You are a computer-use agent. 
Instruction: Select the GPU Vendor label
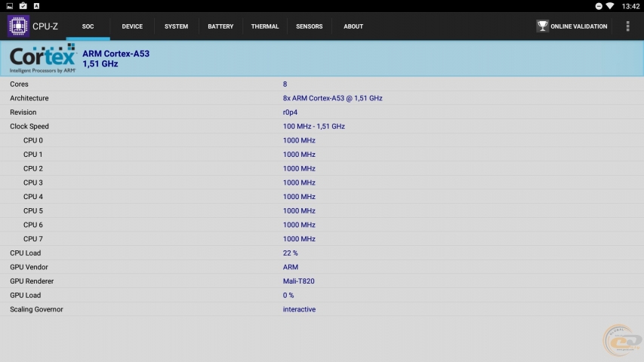pyautogui.click(x=29, y=267)
